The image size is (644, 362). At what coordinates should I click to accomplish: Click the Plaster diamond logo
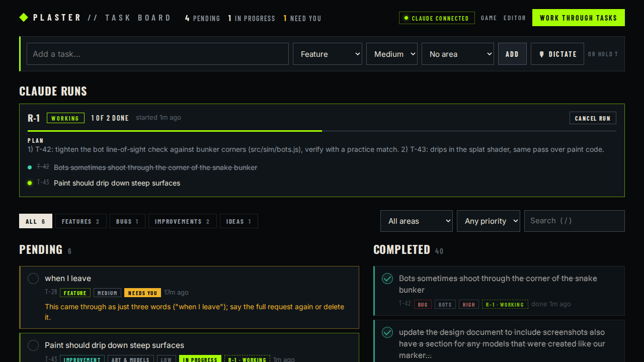click(24, 18)
